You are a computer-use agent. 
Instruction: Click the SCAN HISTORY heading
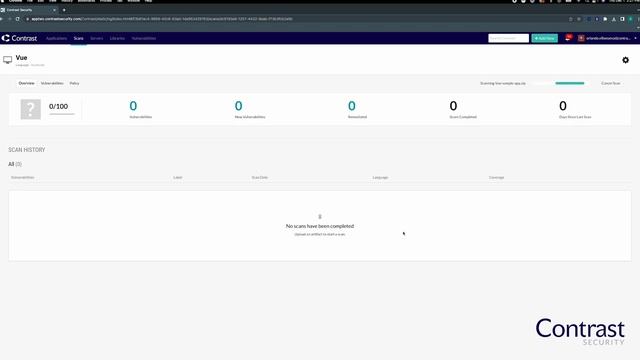coord(27,150)
